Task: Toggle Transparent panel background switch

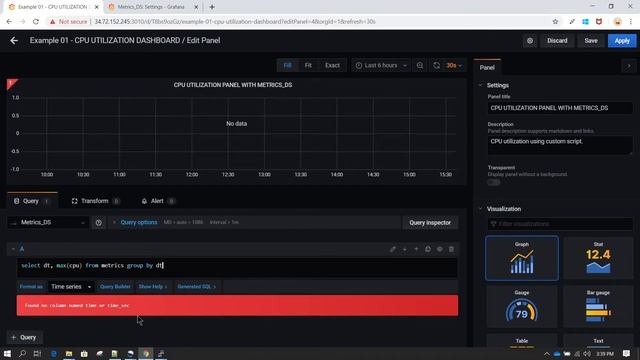Action: click(x=493, y=182)
